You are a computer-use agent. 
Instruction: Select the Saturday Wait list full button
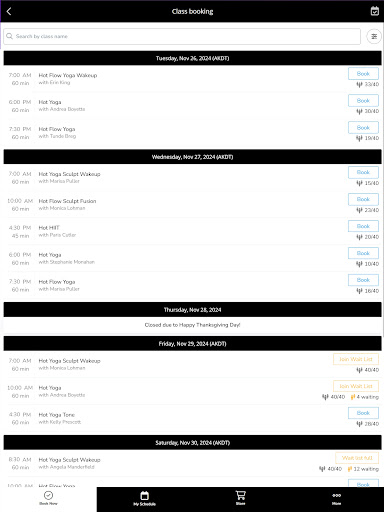357,458
